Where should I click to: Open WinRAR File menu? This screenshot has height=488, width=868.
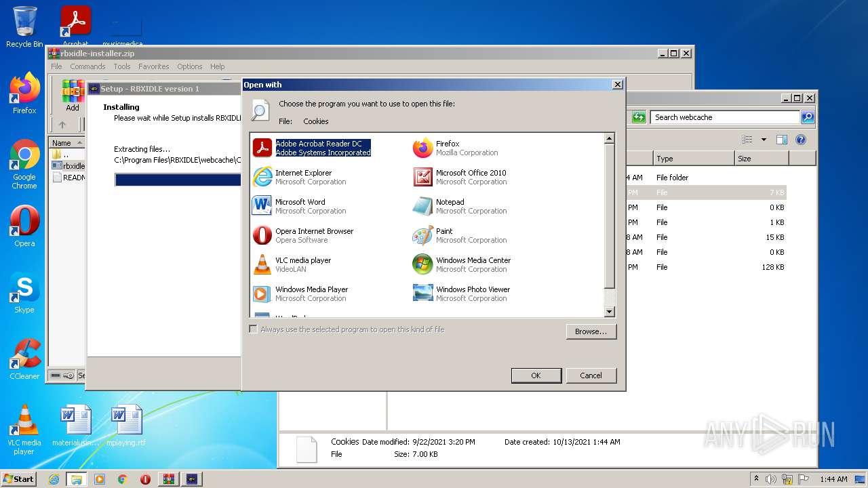tap(56, 66)
